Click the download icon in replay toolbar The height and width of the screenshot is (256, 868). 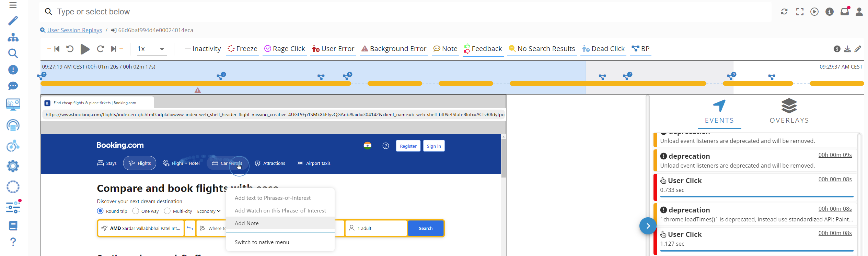pos(847,49)
